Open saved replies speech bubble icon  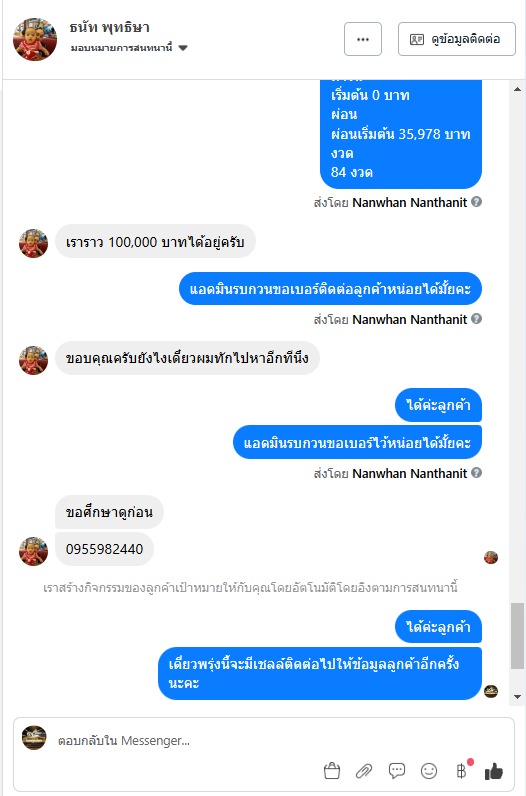397,771
